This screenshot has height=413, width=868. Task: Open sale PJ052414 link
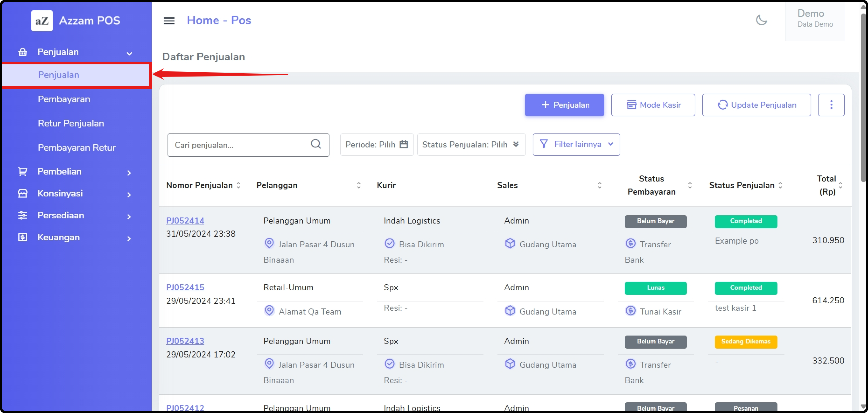coord(185,221)
